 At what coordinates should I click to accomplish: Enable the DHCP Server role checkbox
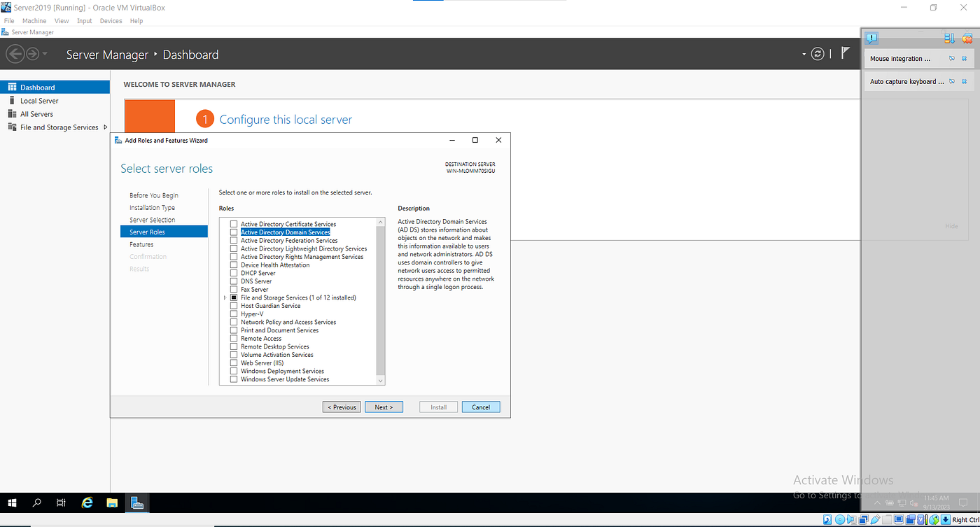234,273
